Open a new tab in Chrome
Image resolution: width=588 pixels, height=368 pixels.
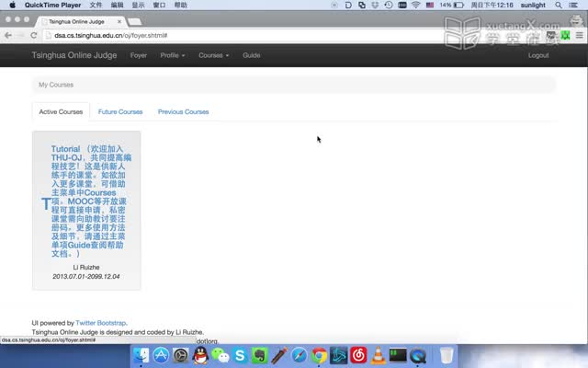tap(134, 22)
